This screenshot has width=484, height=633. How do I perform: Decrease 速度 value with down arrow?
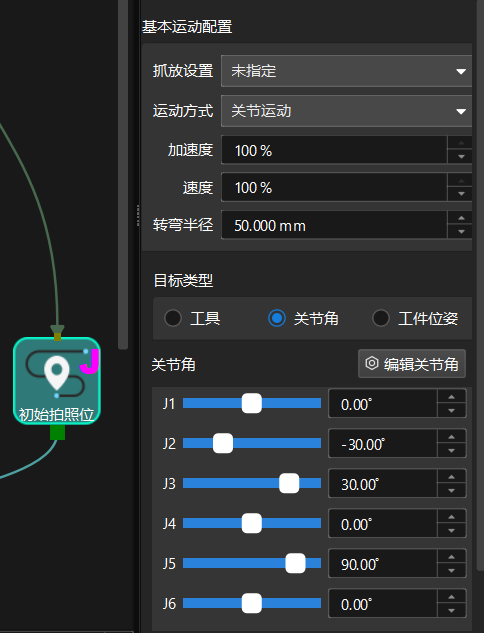coord(461,194)
